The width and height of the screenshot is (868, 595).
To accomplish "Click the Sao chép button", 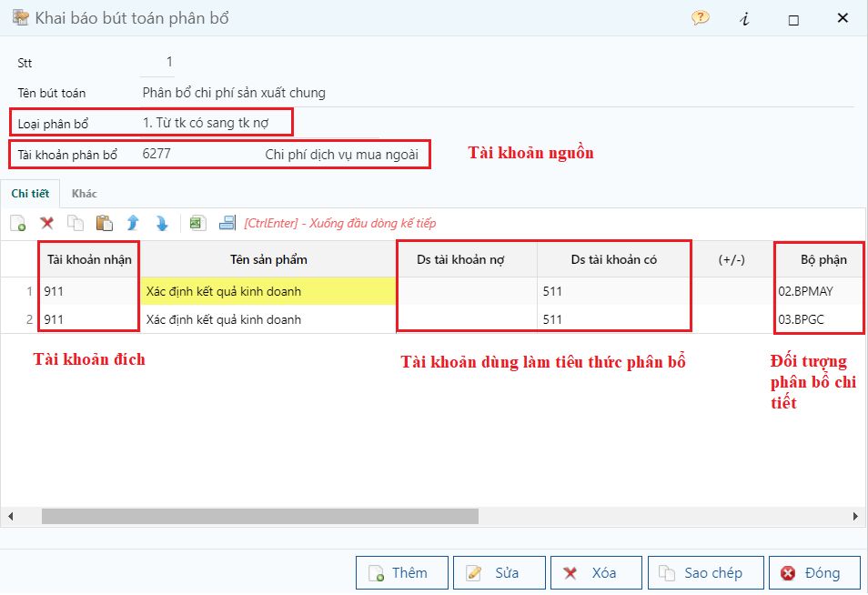I will click(704, 573).
